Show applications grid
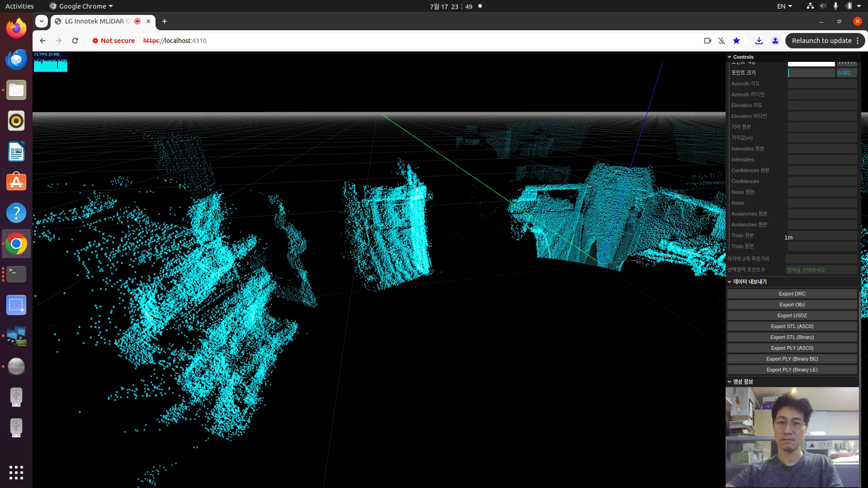 point(16,472)
